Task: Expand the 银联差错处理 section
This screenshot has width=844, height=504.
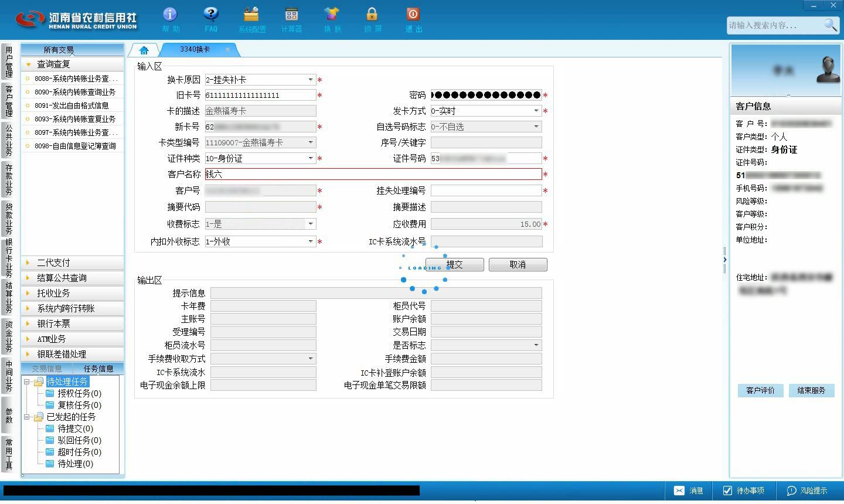Action: (x=73, y=354)
